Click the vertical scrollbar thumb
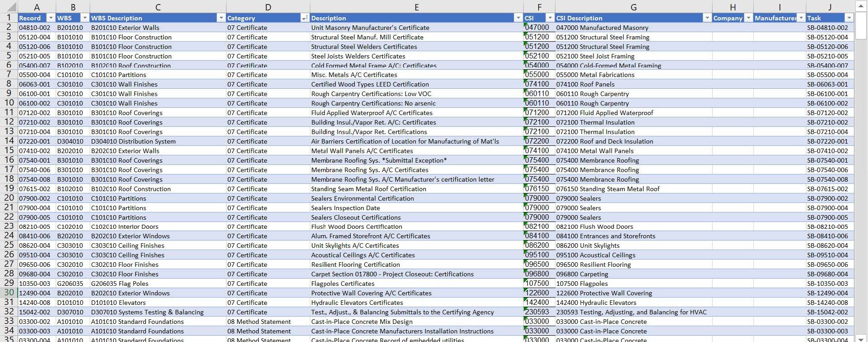 click(x=861, y=26)
